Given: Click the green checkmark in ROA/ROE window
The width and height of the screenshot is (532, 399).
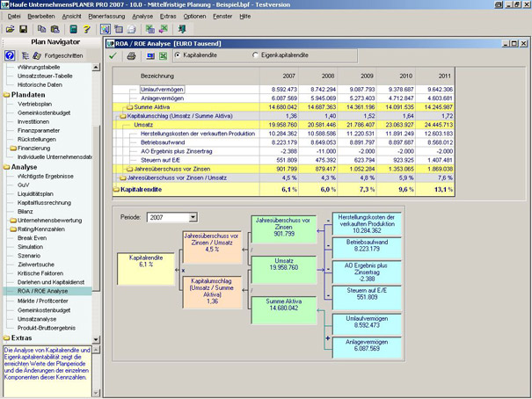Looking at the screenshot, I should [113, 55].
